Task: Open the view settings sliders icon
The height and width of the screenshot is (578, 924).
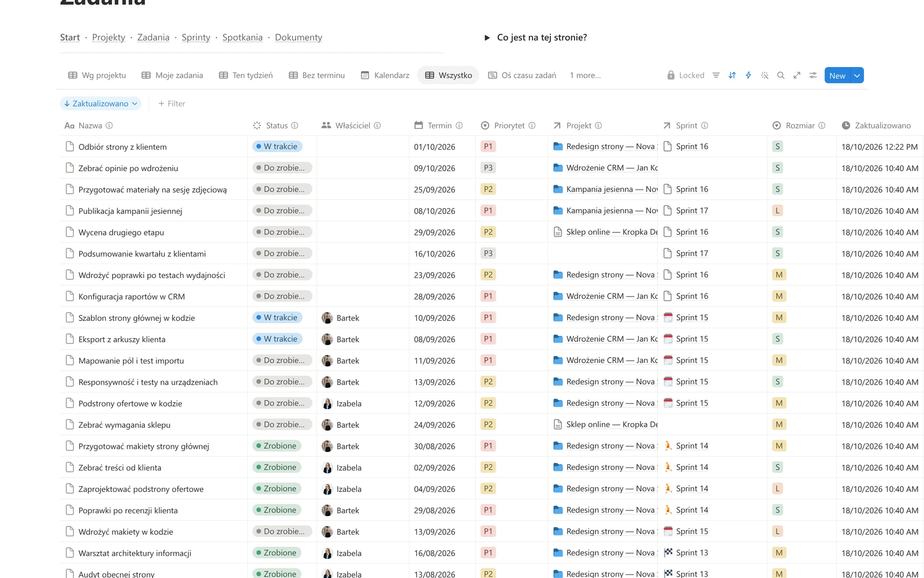Action: pyautogui.click(x=813, y=75)
